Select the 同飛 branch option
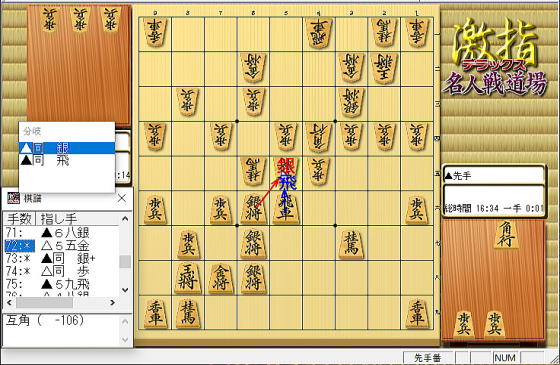 (x=67, y=160)
